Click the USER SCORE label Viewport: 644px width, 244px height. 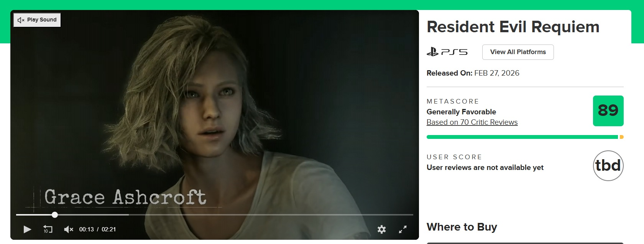click(454, 157)
